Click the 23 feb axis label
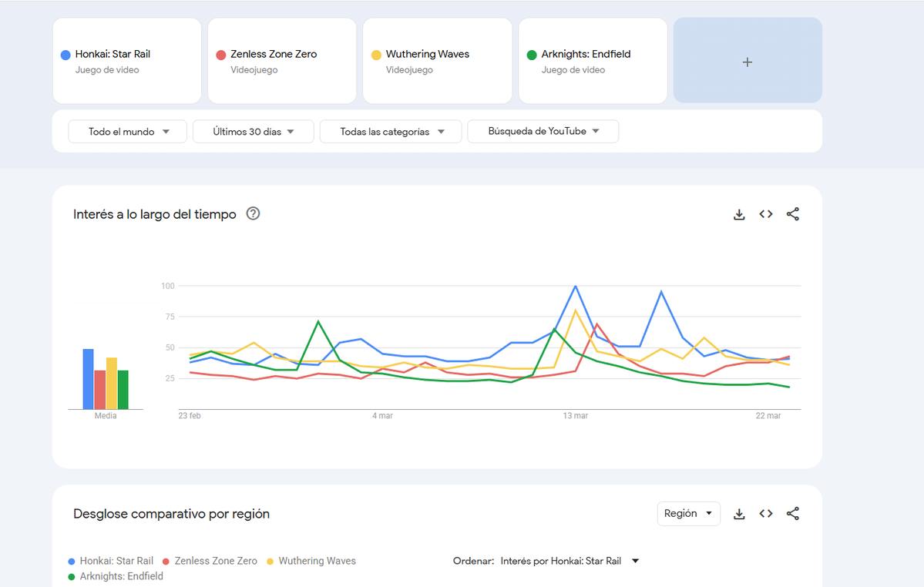The height and width of the screenshot is (587, 924). click(190, 416)
